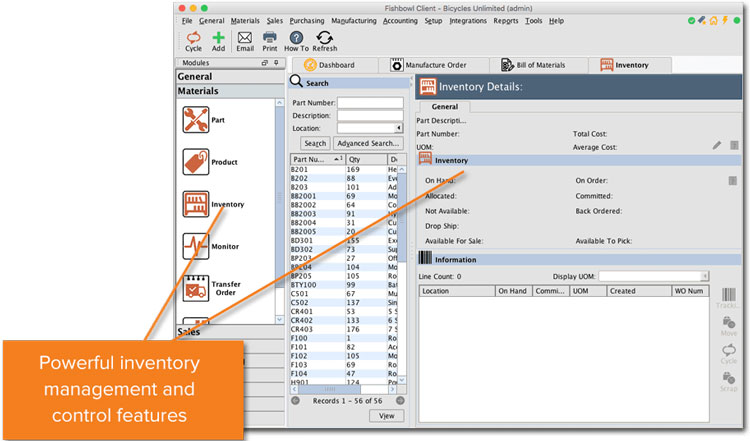Click the modules panel scroll down arrow
750x441 pixels.
[279, 319]
